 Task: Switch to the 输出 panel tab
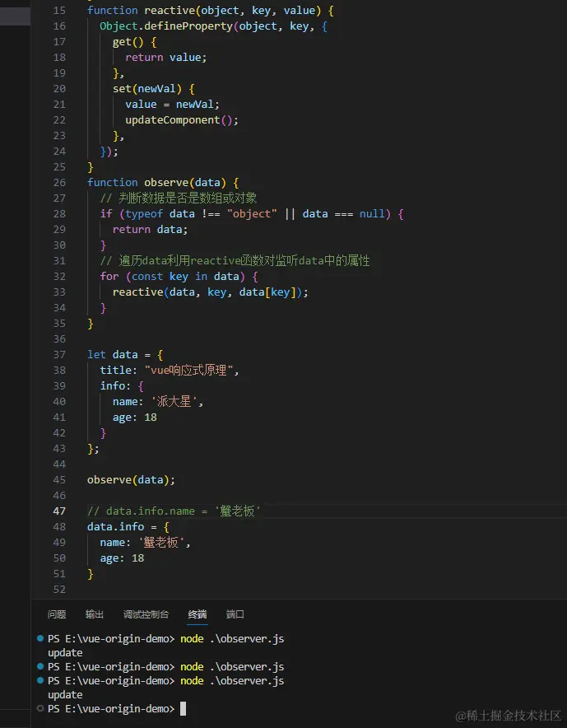94,614
